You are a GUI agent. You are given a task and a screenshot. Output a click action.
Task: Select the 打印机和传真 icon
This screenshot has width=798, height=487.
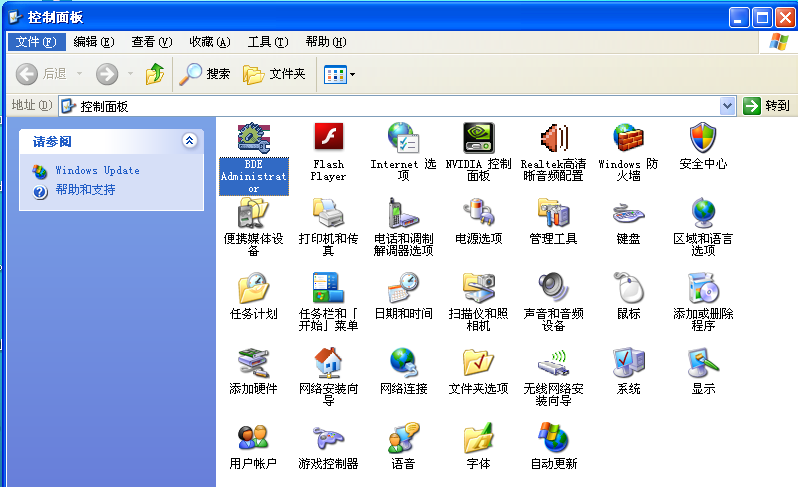click(328, 213)
